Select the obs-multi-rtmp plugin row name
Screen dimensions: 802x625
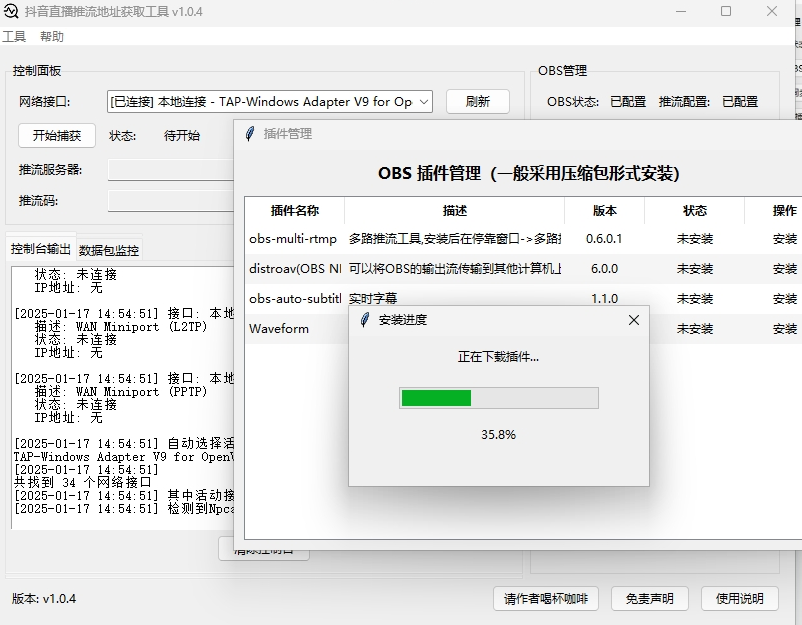(293, 239)
